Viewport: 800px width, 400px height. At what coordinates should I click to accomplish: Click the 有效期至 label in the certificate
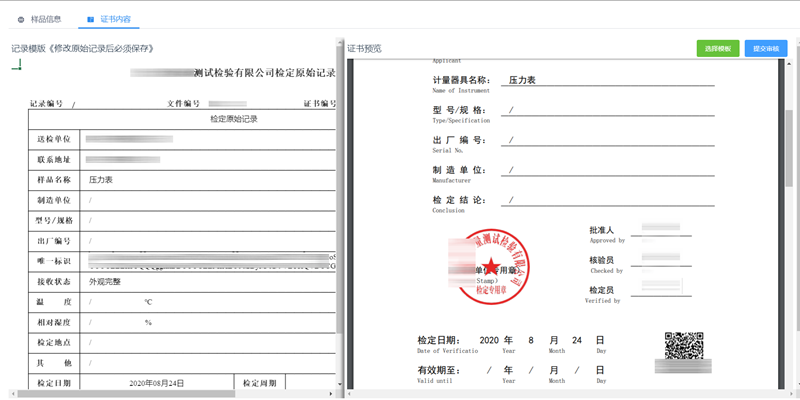pyautogui.click(x=439, y=370)
